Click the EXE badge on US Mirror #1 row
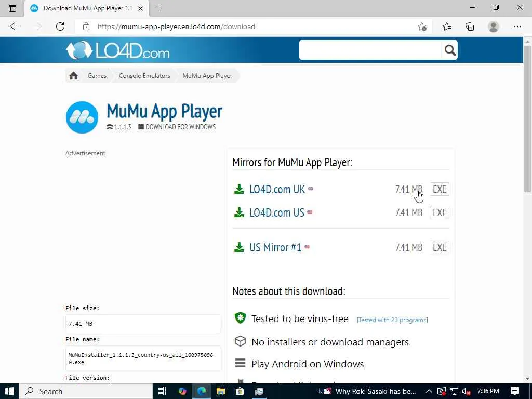Image resolution: width=532 pixels, height=399 pixels. [x=440, y=247]
